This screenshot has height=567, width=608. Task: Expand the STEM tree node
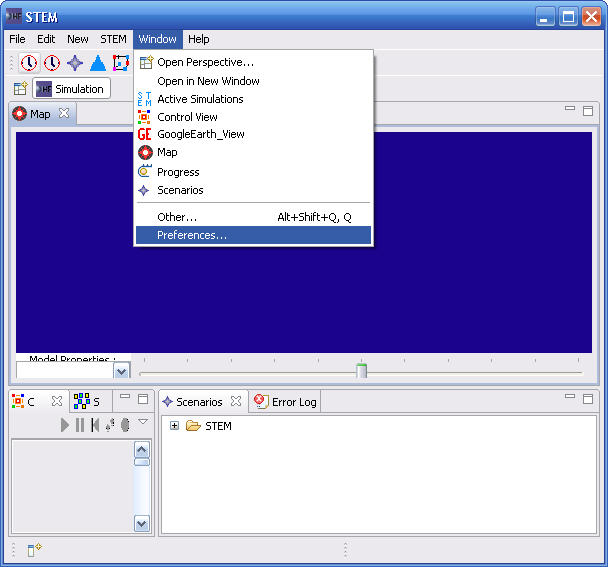(x=174, y=426)
